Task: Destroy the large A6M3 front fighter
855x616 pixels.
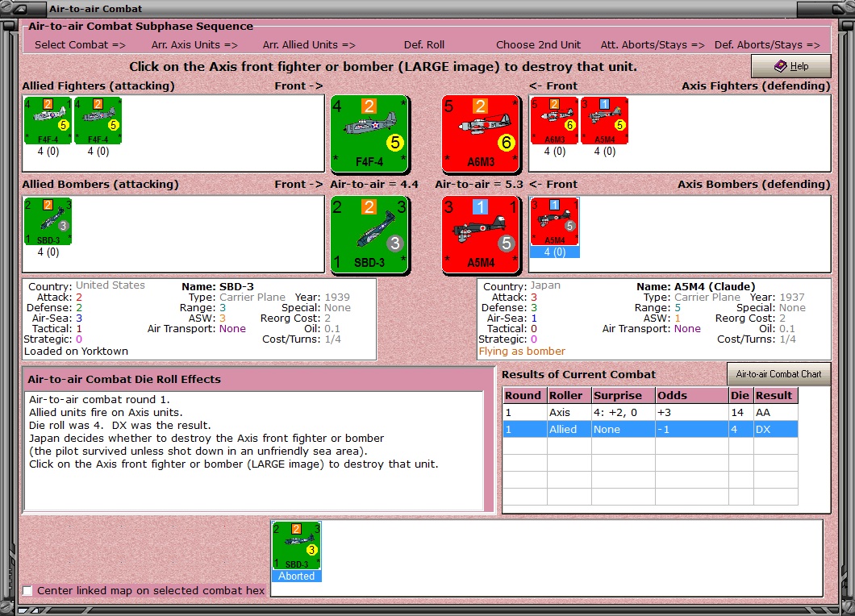Action: click(481, 134)
